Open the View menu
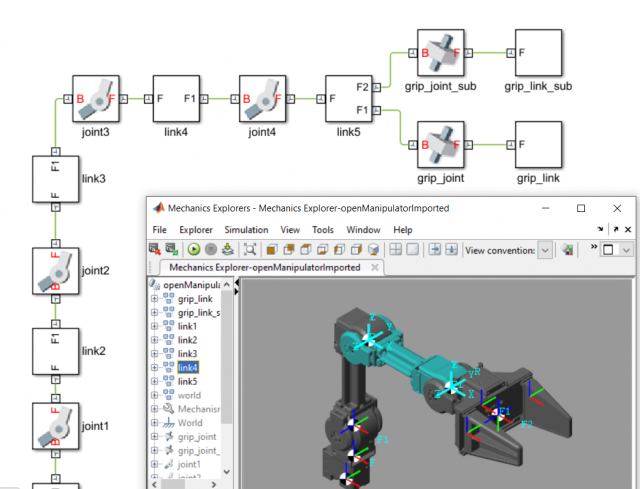This screenshot has width=640, height=489. [x=290, y=230]
